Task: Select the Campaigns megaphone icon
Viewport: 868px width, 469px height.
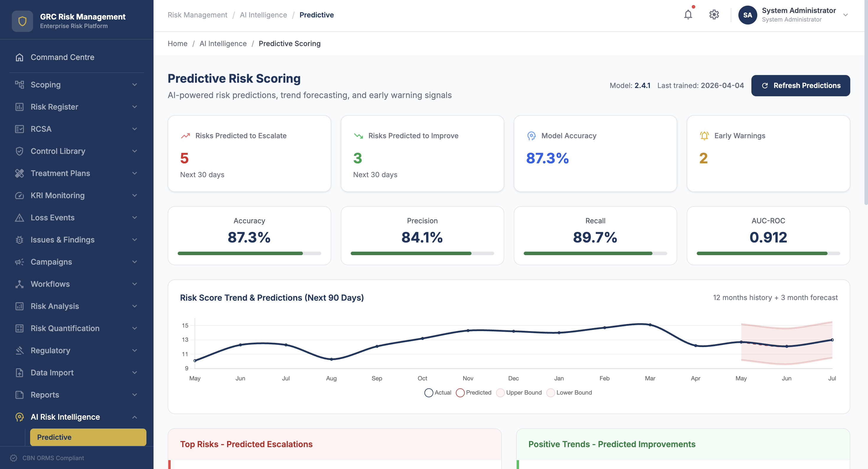Action: tap(20, 262)
